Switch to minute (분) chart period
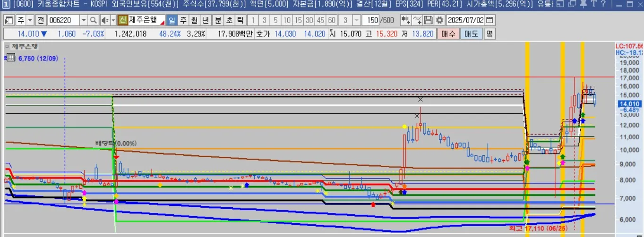This screenshot has width=644, height=237. (x=218, y=21)
